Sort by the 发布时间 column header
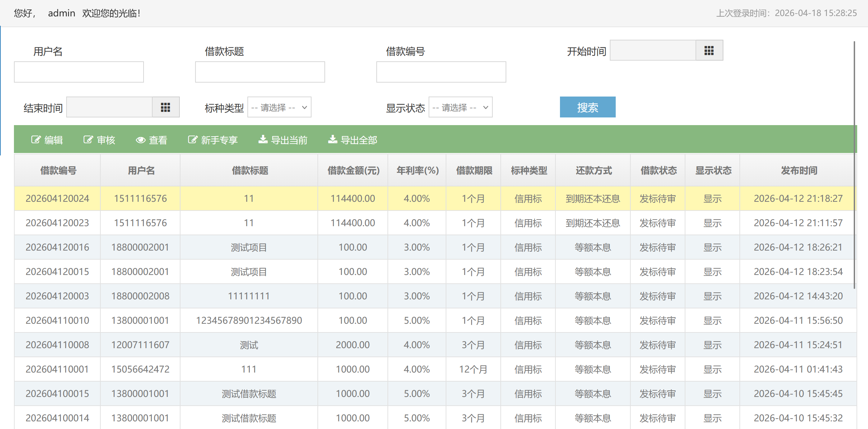 click(799, 170)
